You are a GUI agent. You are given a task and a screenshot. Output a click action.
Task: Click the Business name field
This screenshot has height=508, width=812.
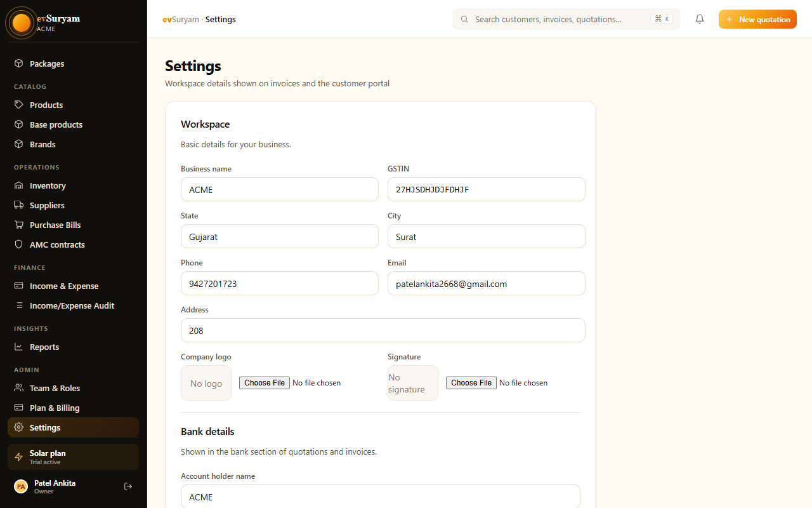click(280, 189)
